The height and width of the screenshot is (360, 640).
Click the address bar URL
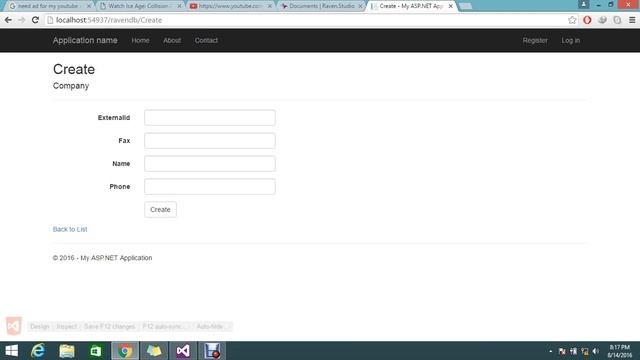[109, 20]
